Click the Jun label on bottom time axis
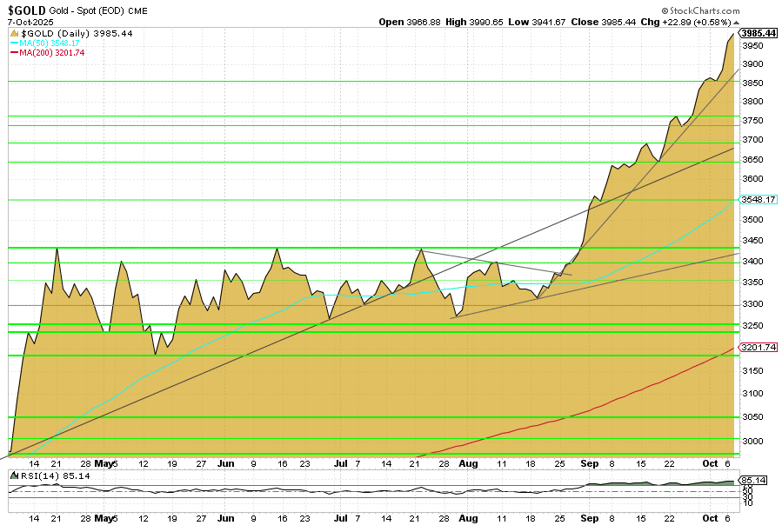Screen dimensions: 782x532 [226, 519]
